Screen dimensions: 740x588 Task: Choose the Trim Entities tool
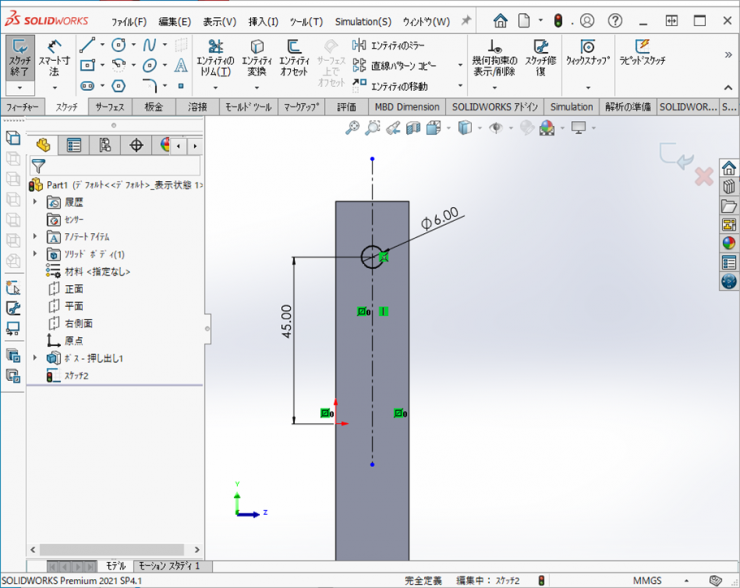[216, 56]
